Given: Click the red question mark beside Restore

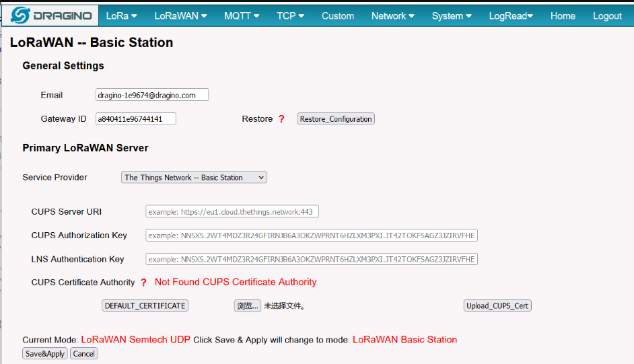Looking at the screenshot, I should [x=281, y=119].
